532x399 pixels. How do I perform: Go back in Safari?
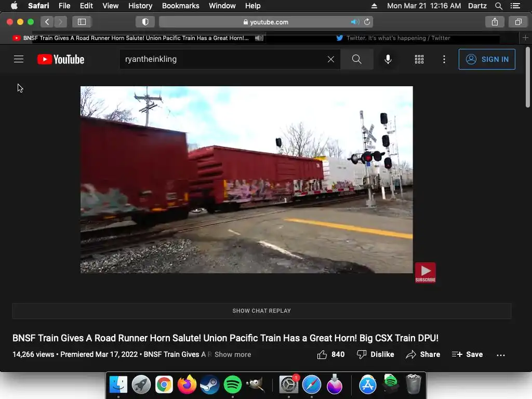pos(47,22)
